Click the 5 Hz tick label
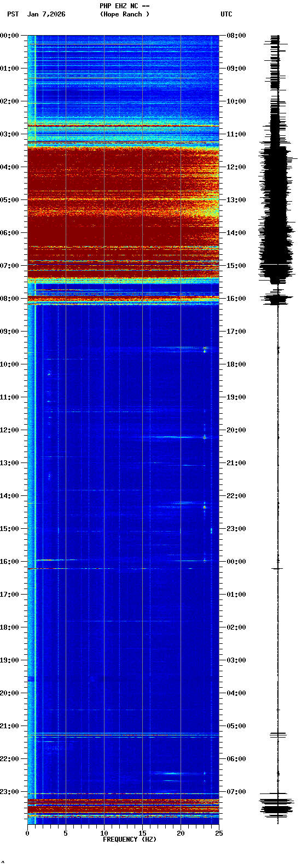Screen dimensions: 302x868 (x=66, y=833)
